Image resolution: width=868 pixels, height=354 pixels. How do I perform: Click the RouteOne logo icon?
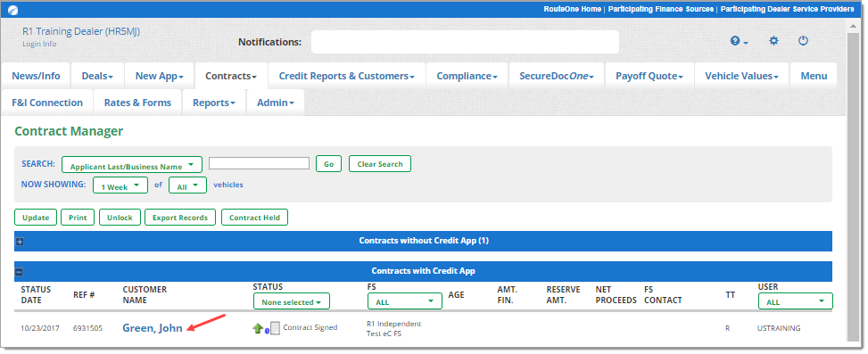[x=12, y=10]
